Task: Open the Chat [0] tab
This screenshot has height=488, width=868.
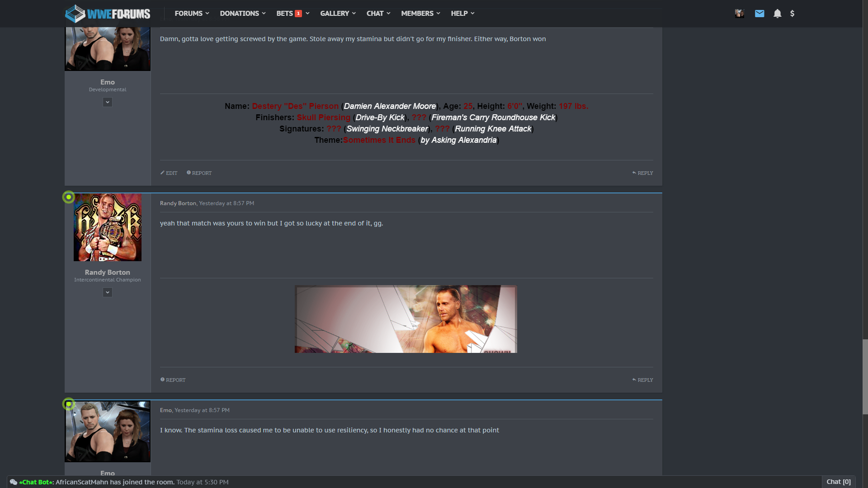Action: [x=839, y=482]
